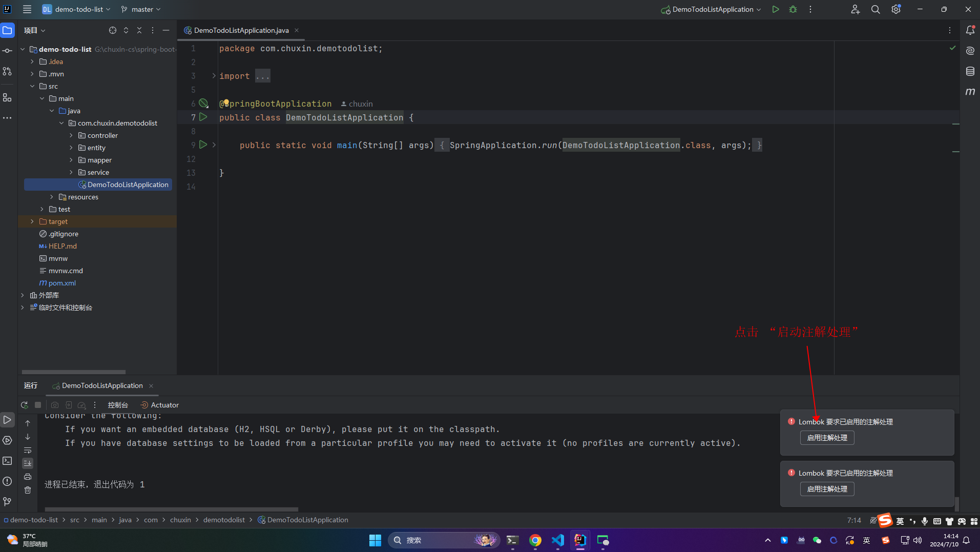Click chuxin breadcrumb in navigation bar
Screen dimensions: 980x552
coord(180,520)
